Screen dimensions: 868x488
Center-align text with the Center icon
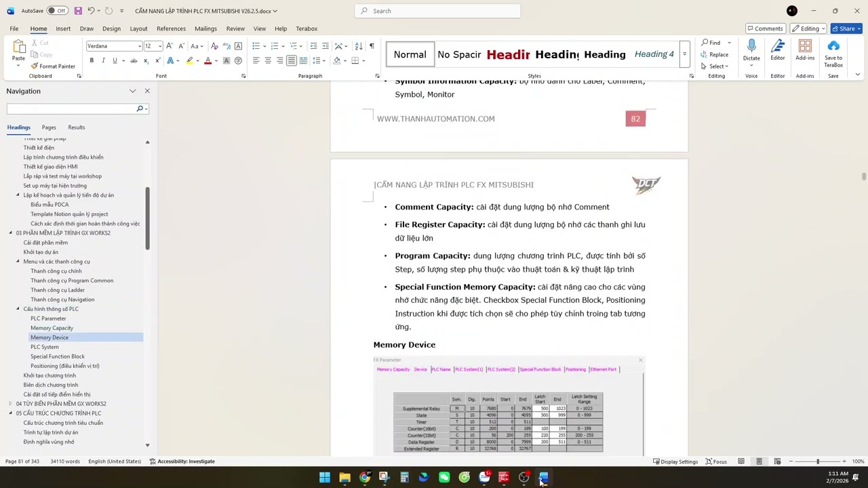[268, 61]
